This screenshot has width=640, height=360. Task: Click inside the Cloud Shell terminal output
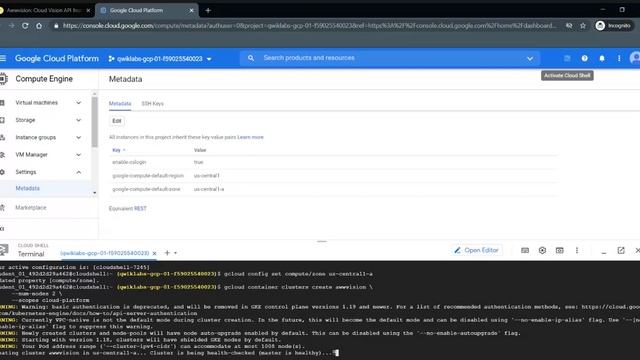320,310
